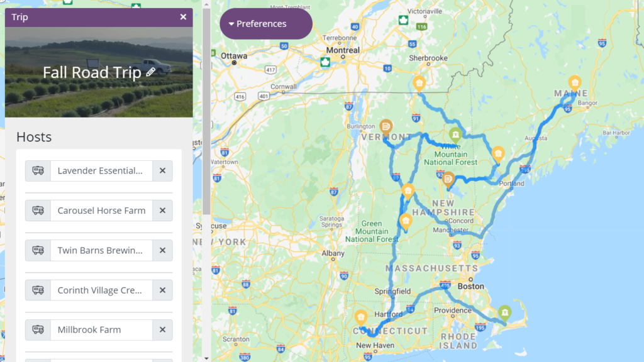Edit the Fall Road Trip name pencil icon
This screenshot has height=362, width=644.
tap(151, 72)
